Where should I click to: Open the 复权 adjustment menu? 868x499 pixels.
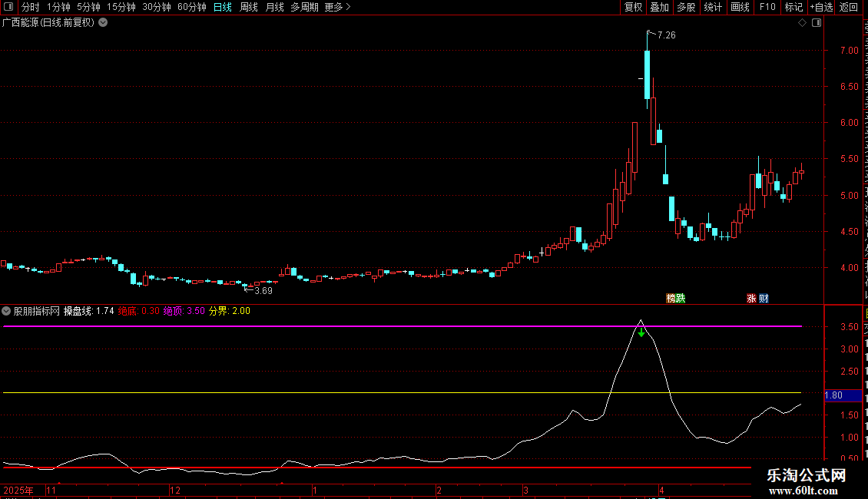[x=633, y=7]
